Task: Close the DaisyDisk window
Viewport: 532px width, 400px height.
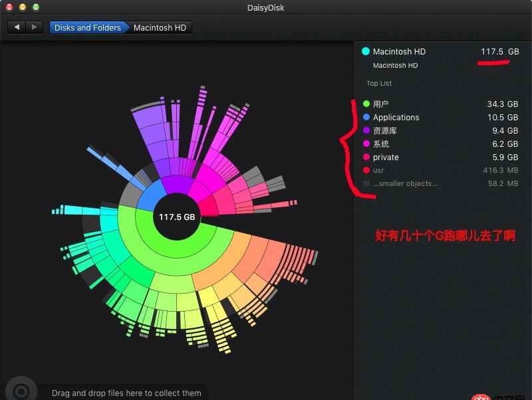Action: (x=9, y=7)
